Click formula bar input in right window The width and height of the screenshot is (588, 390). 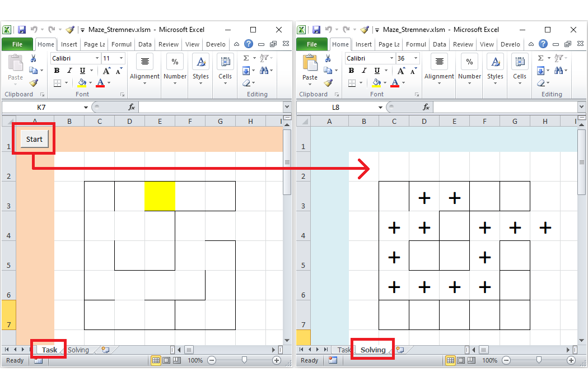pyautogui.click(x=505, y=108)
